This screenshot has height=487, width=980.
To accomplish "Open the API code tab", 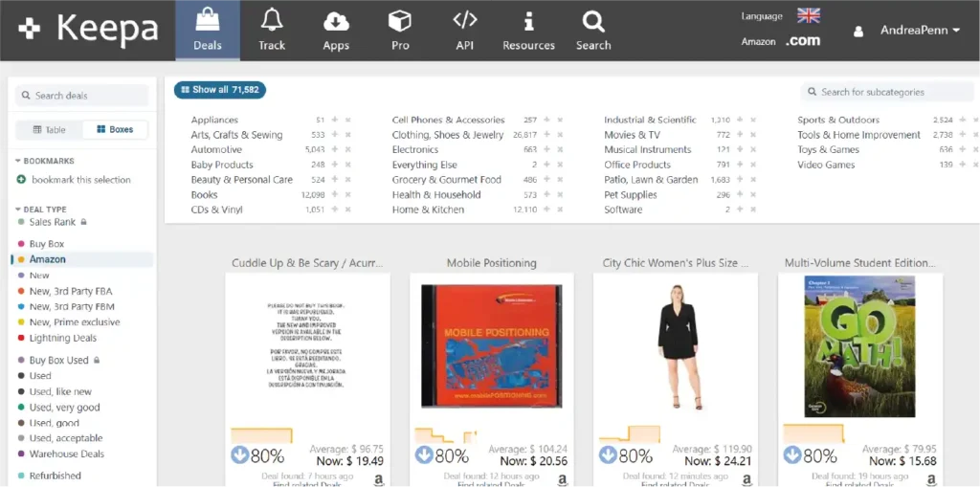I will pyautogui.click(x=465, y=30).
